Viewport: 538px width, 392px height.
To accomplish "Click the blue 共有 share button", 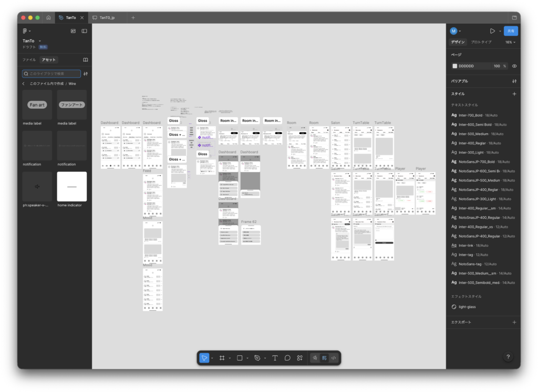I will [x=510, y=31].
